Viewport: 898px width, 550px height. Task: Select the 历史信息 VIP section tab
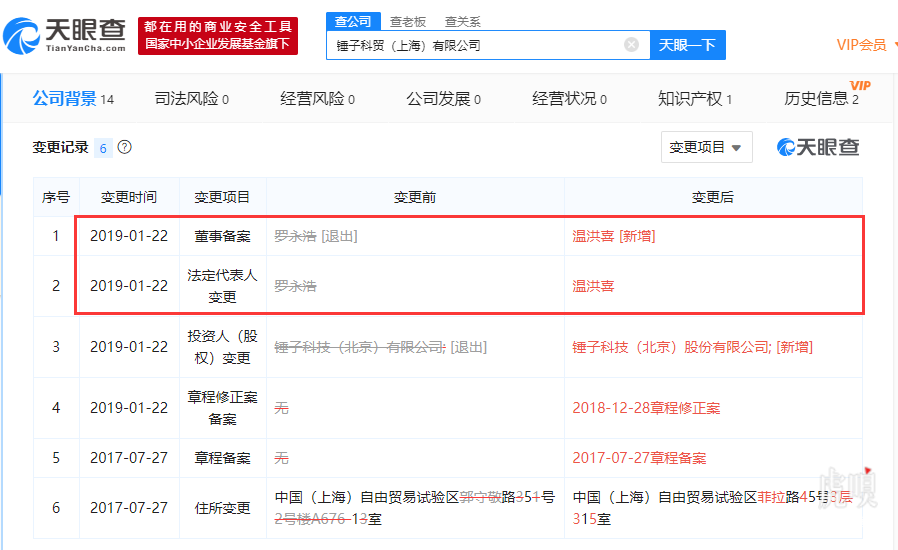[x=821, y=99]
